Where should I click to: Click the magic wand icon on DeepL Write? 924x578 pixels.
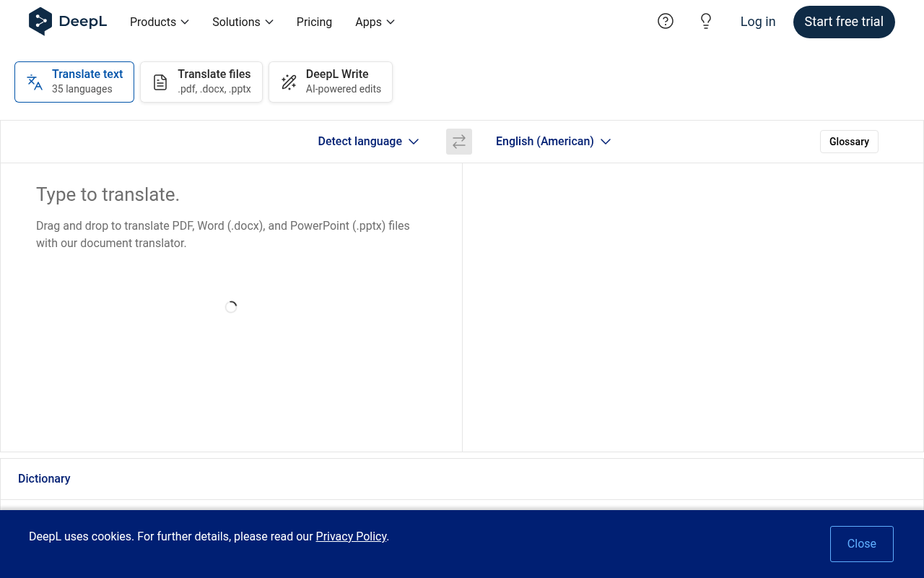289,82
